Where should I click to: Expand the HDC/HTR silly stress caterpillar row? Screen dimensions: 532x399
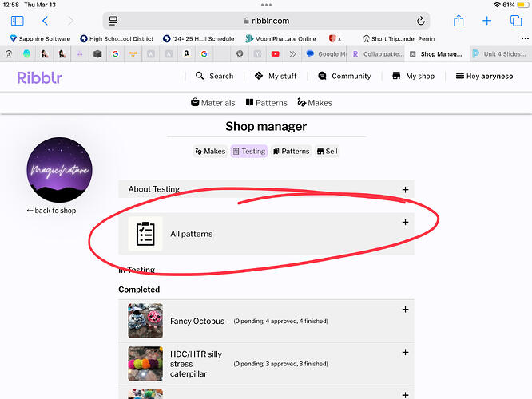(405, 352)
